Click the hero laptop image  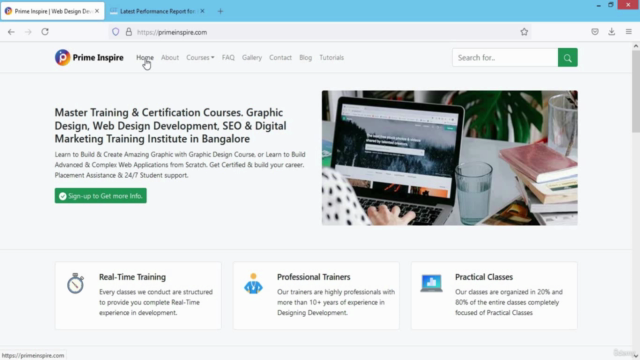449,158
